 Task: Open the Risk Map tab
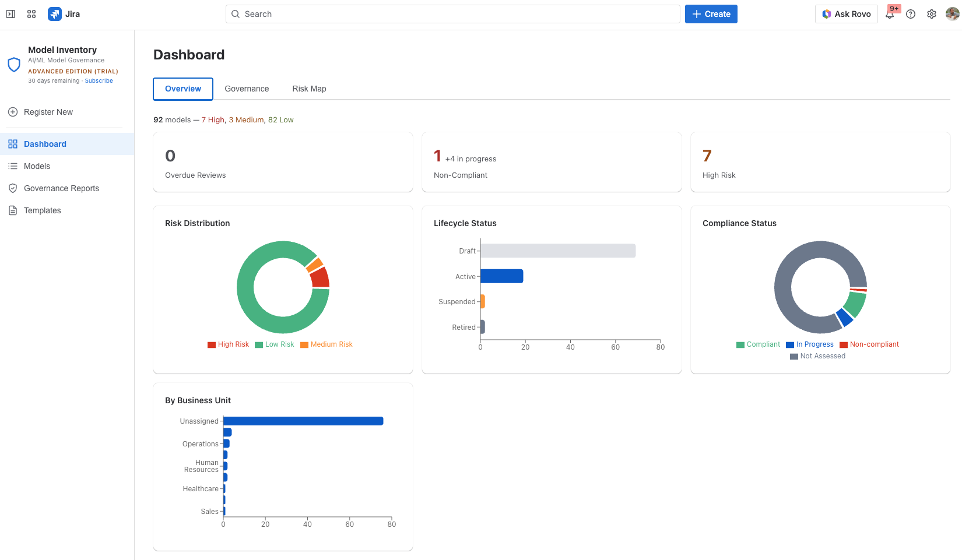click(x=309, y=89)
